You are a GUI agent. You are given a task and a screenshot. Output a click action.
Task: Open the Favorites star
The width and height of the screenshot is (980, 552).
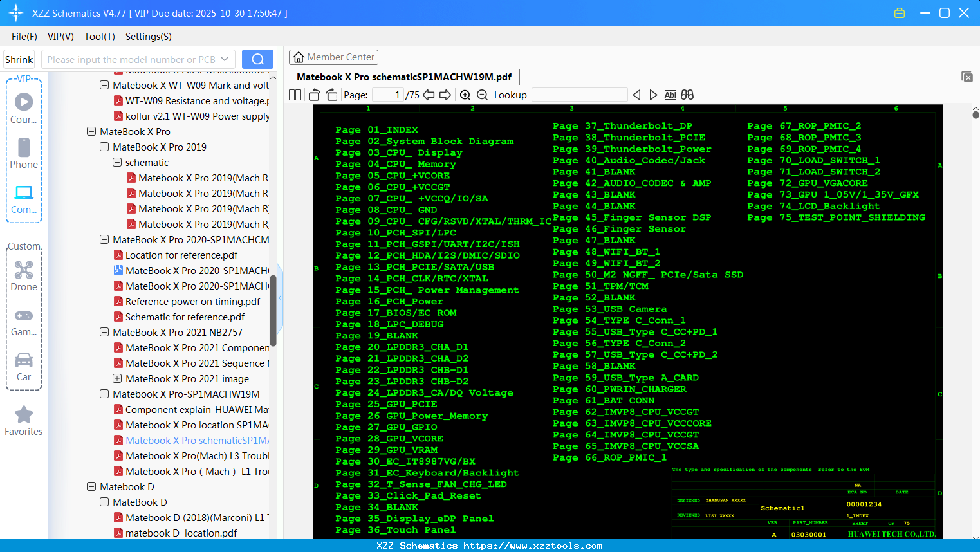tap(24, 421)
